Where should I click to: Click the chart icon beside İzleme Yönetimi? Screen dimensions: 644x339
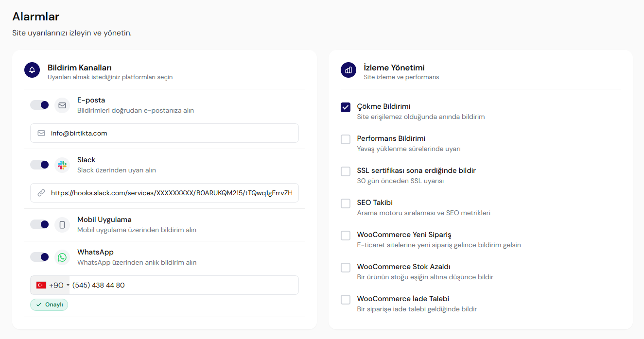348,70
